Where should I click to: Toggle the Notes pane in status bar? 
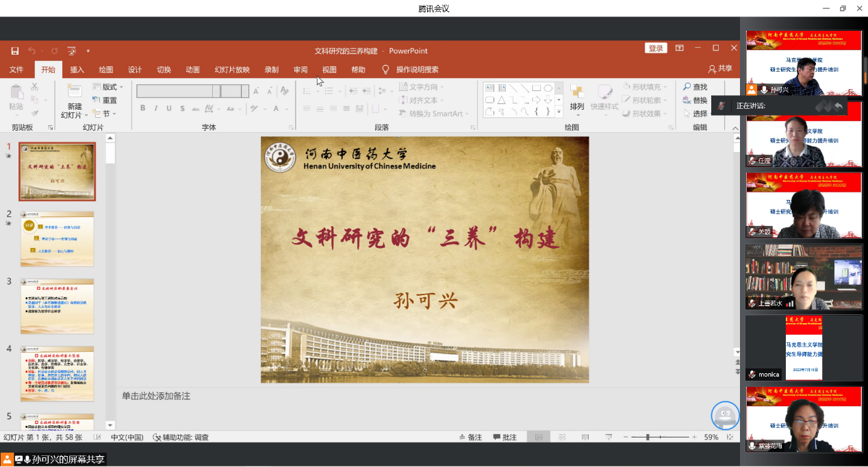pyautogui.click(x=470, y=437)
